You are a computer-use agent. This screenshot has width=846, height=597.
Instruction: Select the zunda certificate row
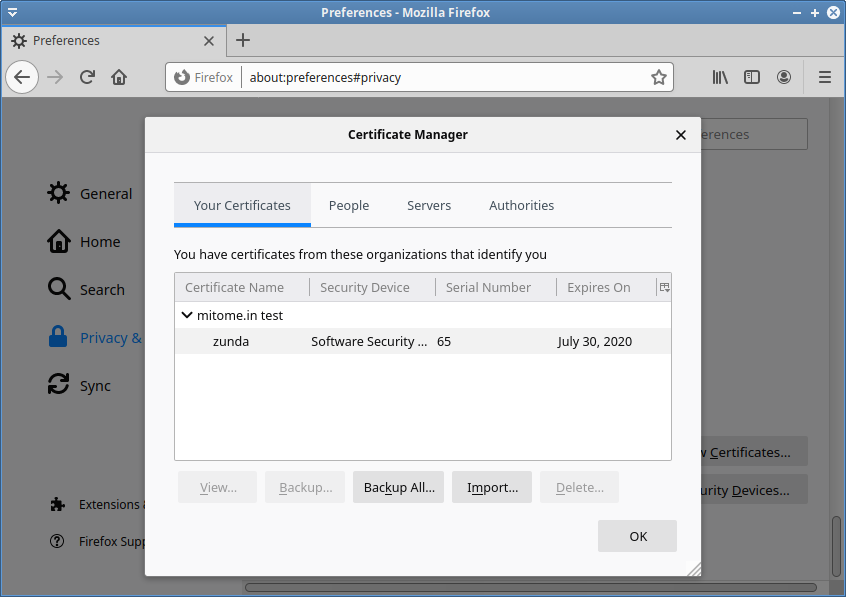[x=422, y=341]
